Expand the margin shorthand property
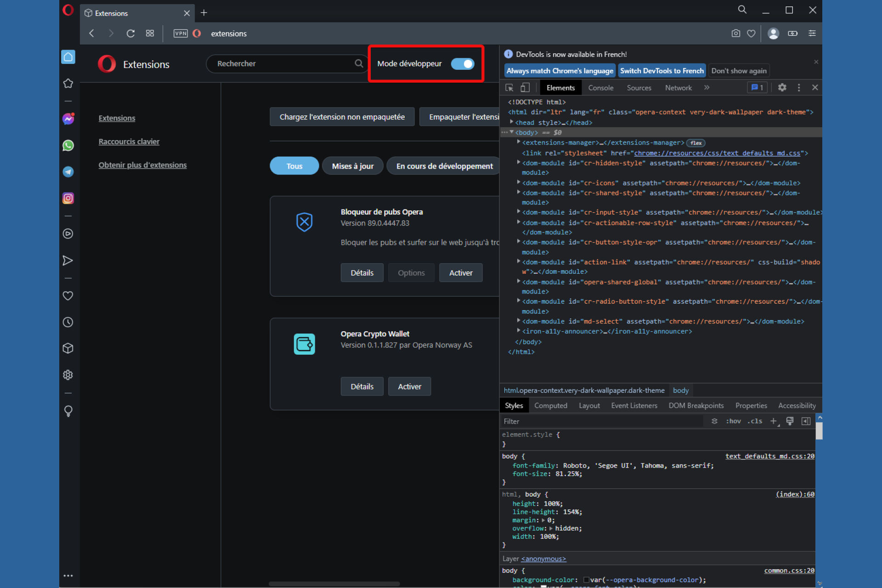The image size is (882, 588). [543, 520]
